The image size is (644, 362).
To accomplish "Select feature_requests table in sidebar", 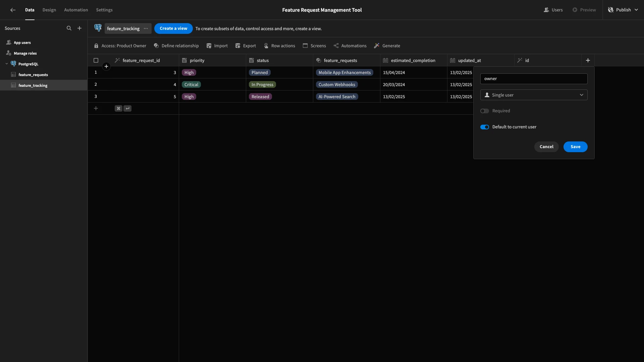I will coord(33,75).
